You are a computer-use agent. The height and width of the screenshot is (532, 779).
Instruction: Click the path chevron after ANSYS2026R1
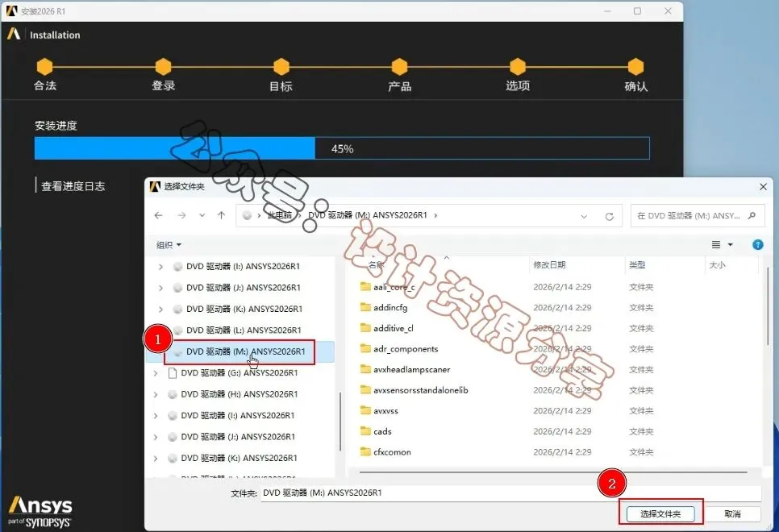coord(435,215)
